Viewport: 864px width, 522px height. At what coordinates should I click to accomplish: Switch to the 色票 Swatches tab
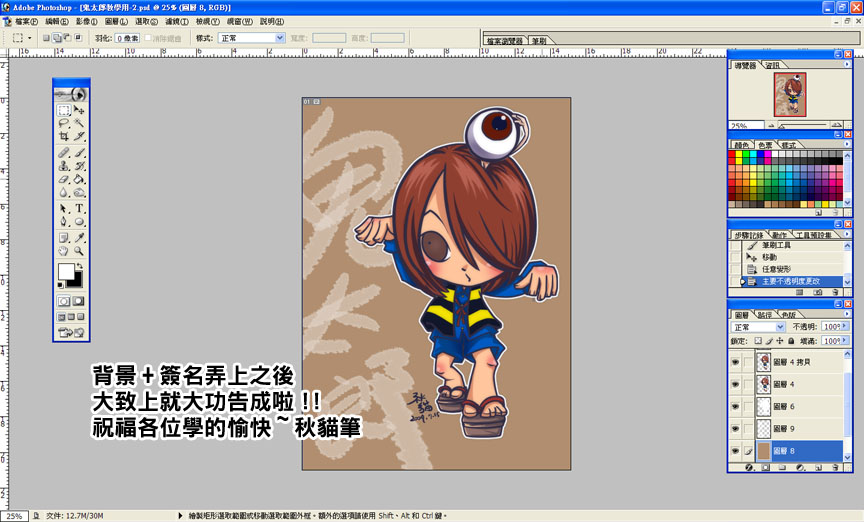(x=765, y=145)
